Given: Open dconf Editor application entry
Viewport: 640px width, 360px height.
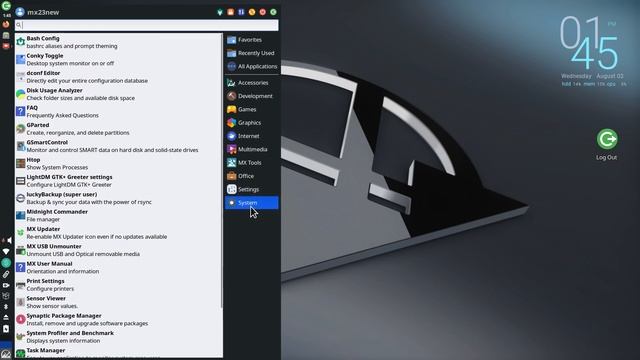Looking at the screenshot, I should [118, 77].
